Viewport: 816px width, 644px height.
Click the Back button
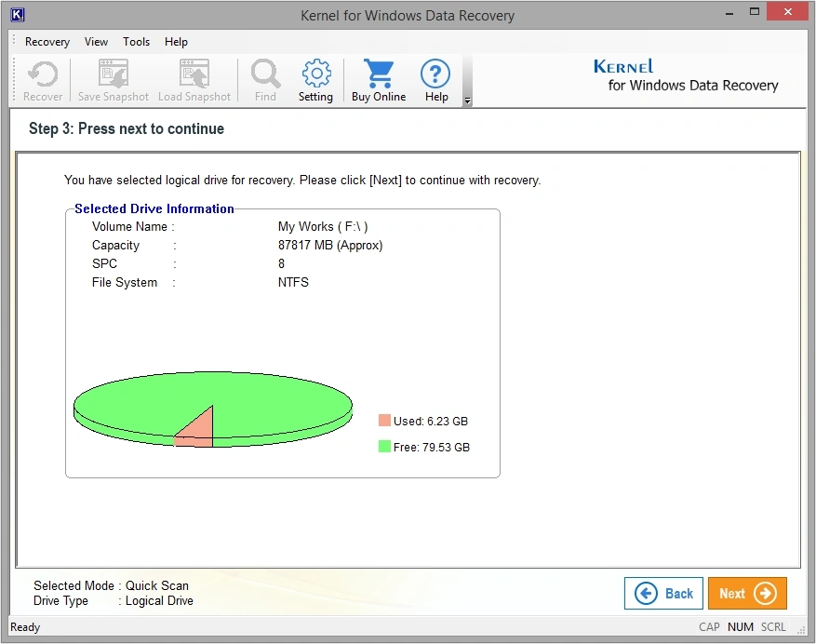click(x=663, y=593)
